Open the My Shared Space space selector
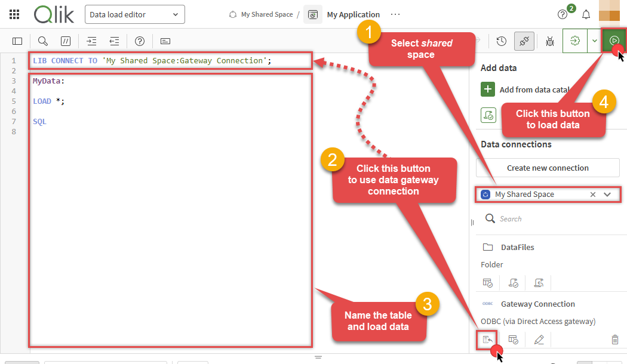 pos(607,194)
